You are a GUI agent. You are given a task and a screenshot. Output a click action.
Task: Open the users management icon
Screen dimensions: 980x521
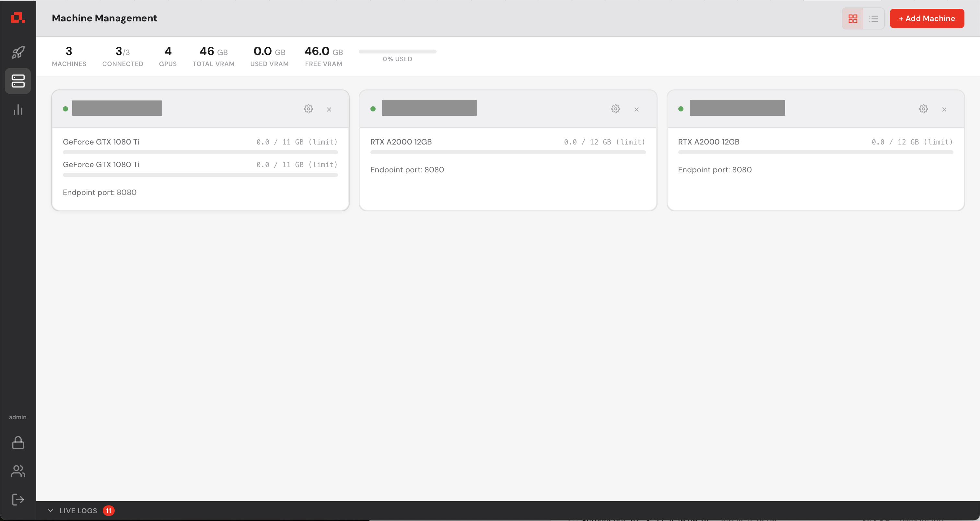click(18, 471)
